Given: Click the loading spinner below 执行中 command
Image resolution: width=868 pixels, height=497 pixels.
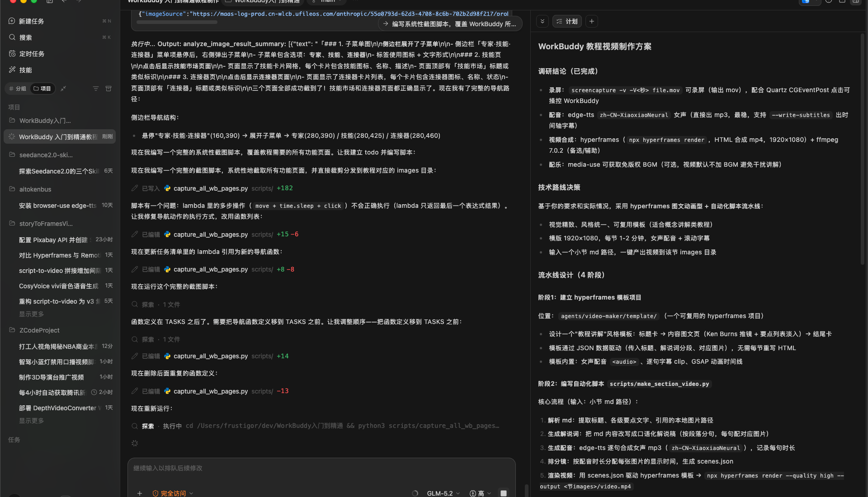Looking at the screenshot, I should coord(135,443).
